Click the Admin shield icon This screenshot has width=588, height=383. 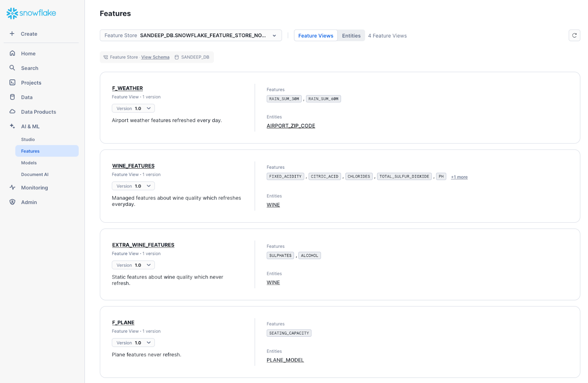pyautogui.click(x=12, y=202)
